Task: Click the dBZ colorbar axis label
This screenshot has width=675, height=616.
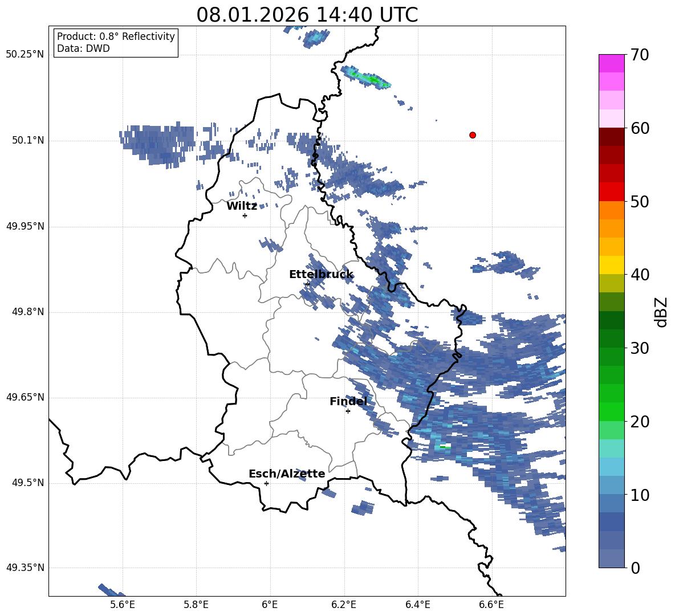Action: (x=662, y=312)
